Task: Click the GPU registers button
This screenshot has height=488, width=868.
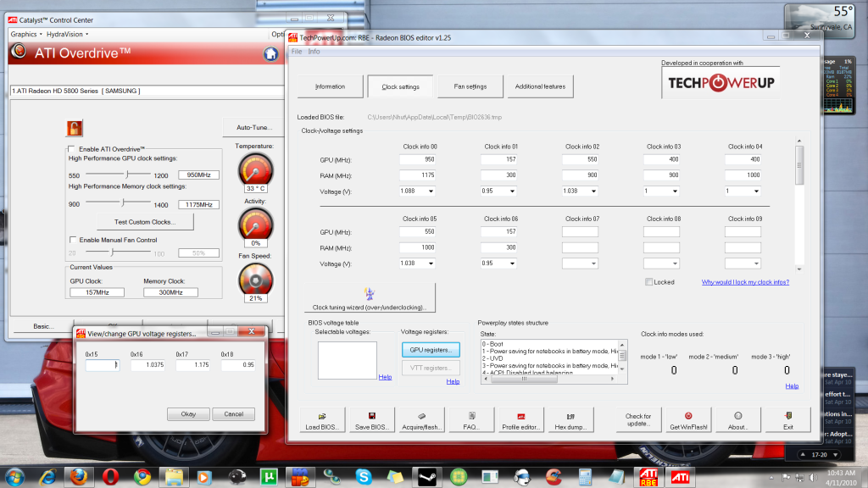Action: click(431, 350)
